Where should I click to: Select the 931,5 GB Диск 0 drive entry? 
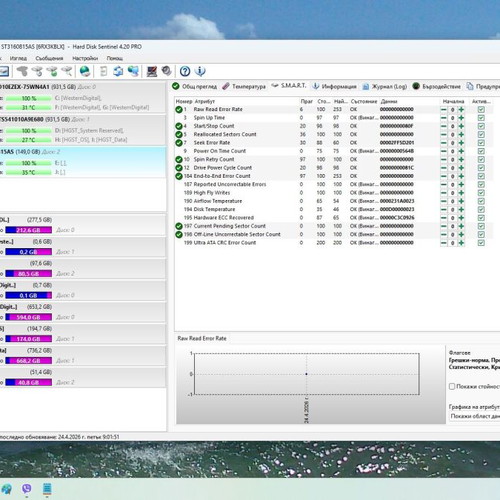83,97
